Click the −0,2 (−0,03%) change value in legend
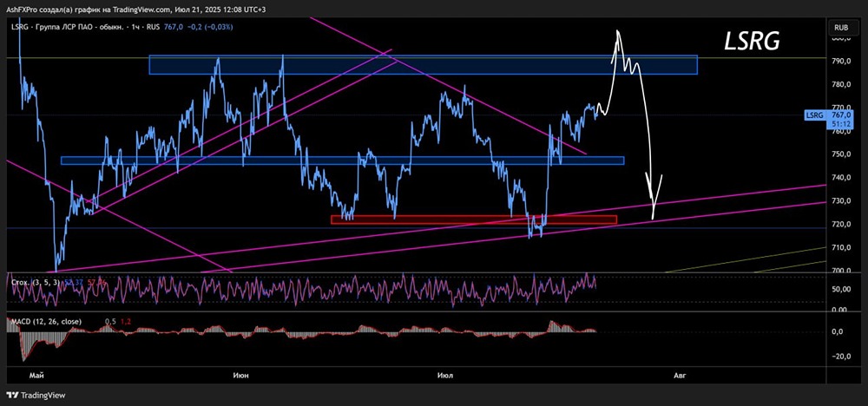The height and width of the screenshot is (406, 868). [209, 27]
